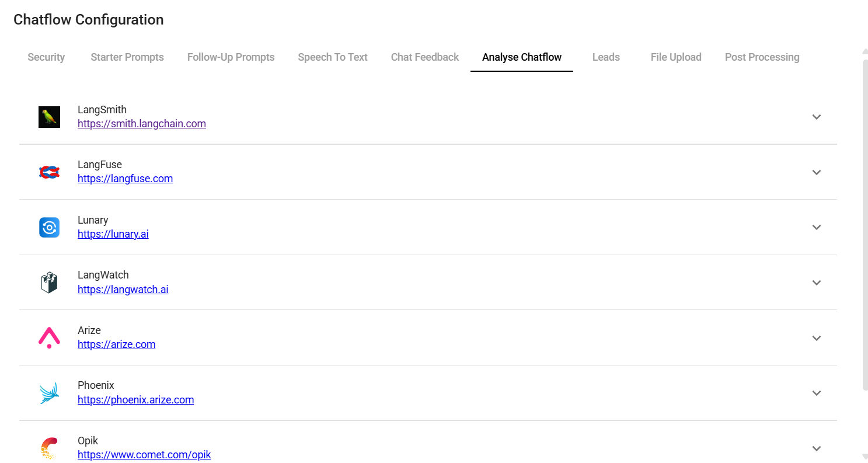Open the Leads tab
This screenshot has height=463, width=868.
coord(606,57)
